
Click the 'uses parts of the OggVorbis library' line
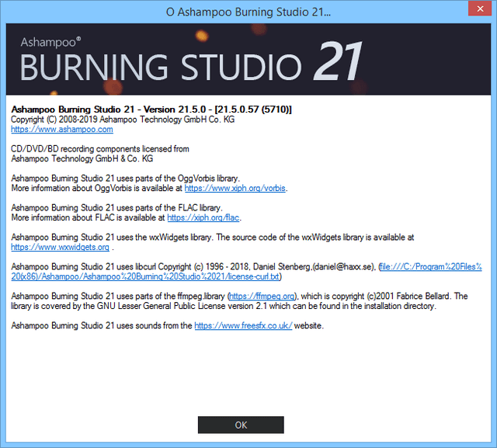coord(126,179)
